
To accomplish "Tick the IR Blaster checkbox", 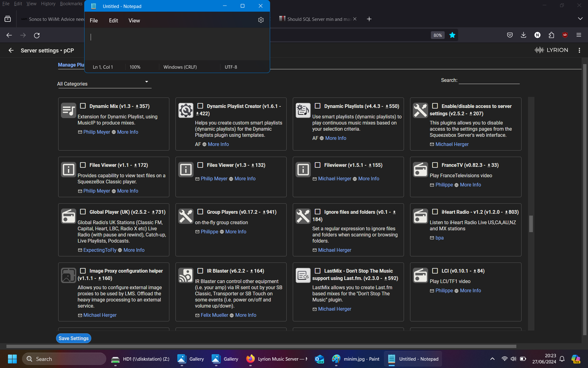I will [200, 271].
